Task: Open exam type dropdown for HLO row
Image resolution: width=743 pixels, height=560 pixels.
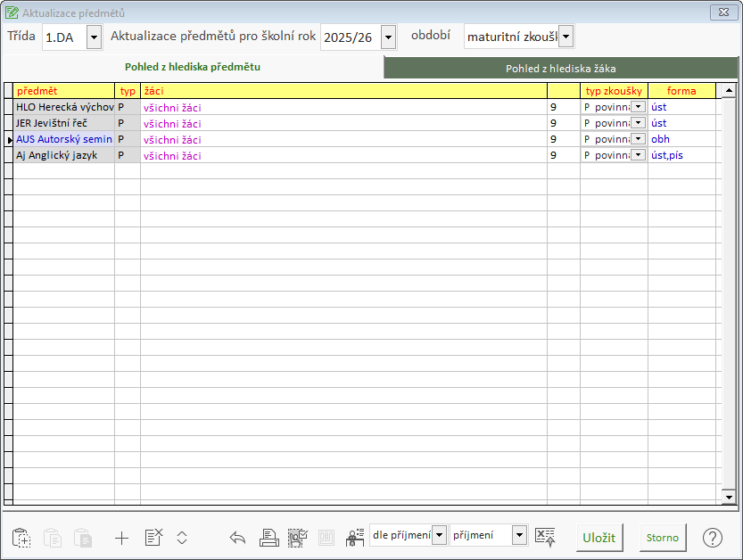Action: pyautogui.click(x=638, y=107)
